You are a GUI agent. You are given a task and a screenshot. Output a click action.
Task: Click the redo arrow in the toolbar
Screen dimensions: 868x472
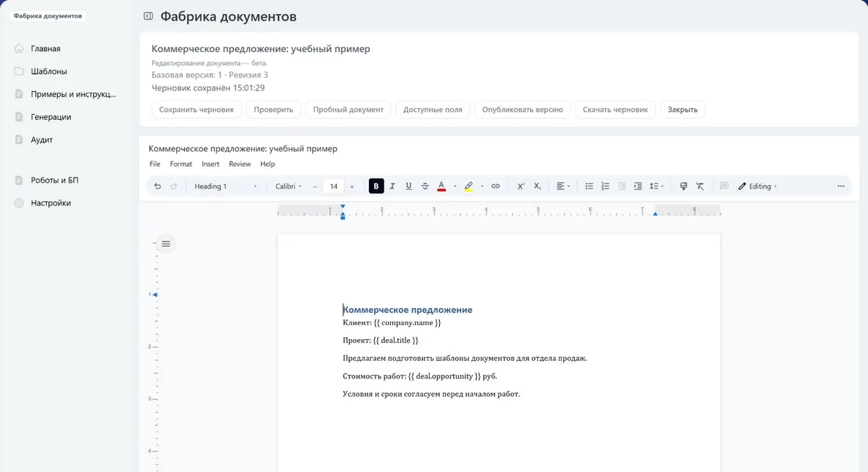click(x=174, y=186)
